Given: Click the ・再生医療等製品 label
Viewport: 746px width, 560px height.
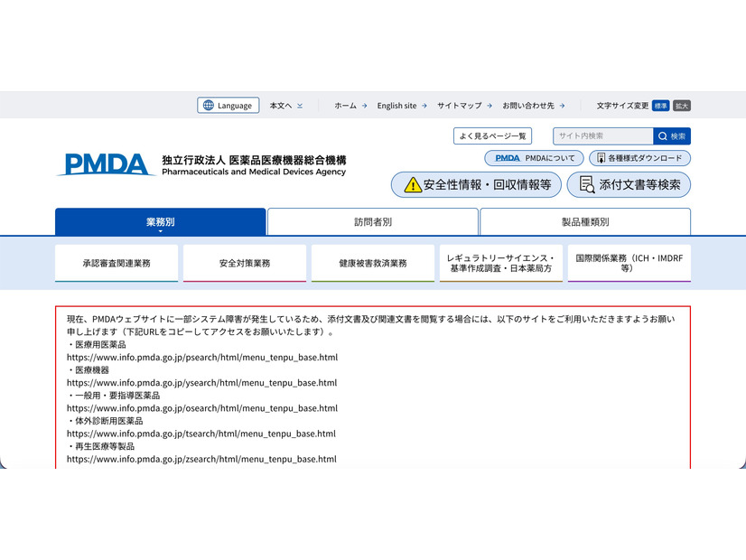Looking at the screenshot, I should (100, 446).
